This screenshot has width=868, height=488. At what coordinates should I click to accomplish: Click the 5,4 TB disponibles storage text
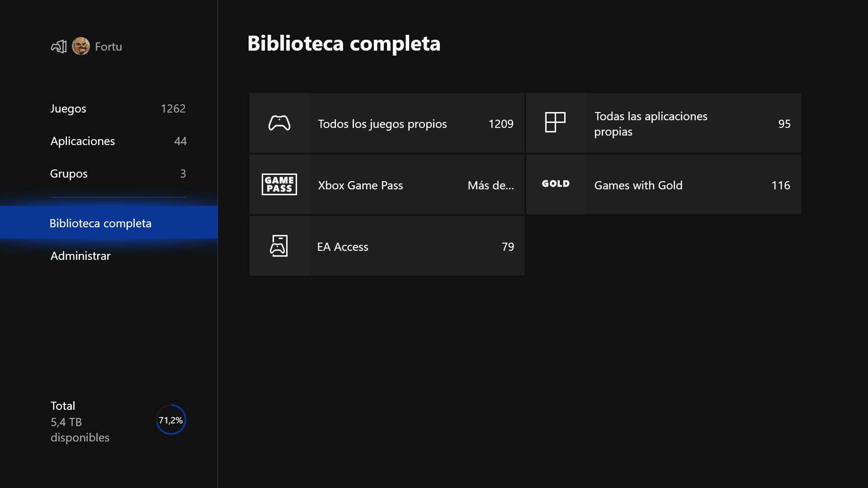80,429
